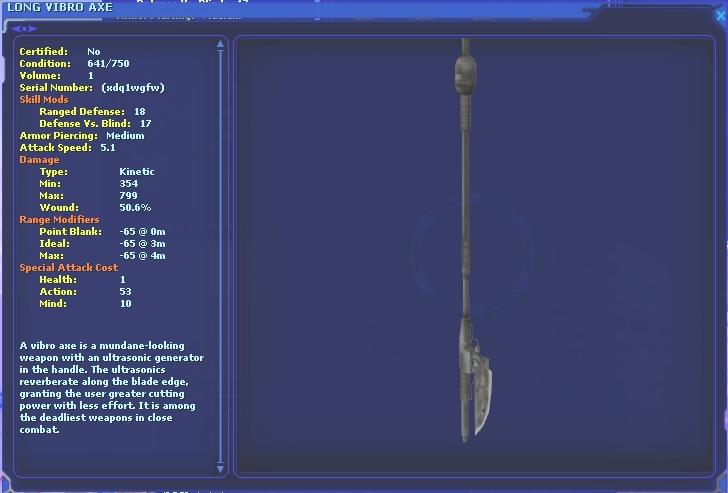Select the Condition value 641/750
The width and height of the screenshot is (728, 493).
tap(108, 64)
